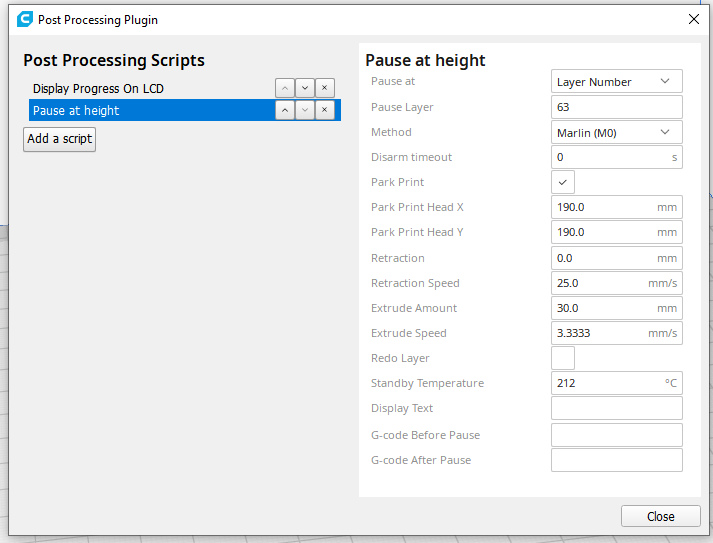Enable the Redo Layer checkbox
The width and height of the screenshot is (713, 543).
pyautogui.click(x=563, y=358)
